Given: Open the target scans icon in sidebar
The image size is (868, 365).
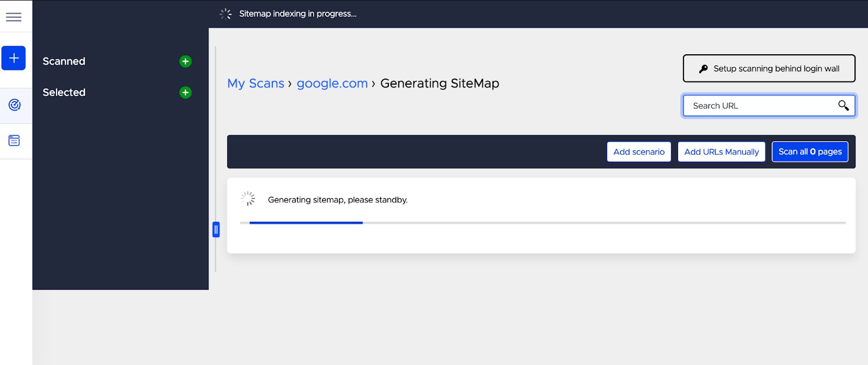Looking at the screenshot, I should [15, 105].
